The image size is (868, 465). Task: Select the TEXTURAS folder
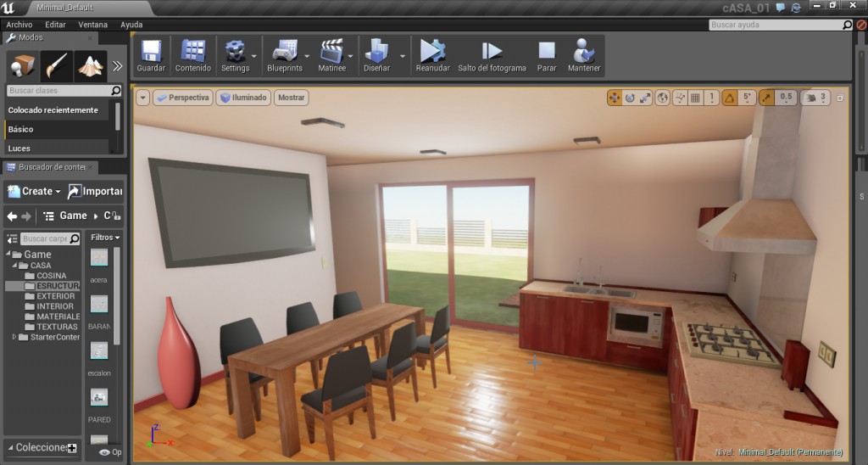point(52,327)
